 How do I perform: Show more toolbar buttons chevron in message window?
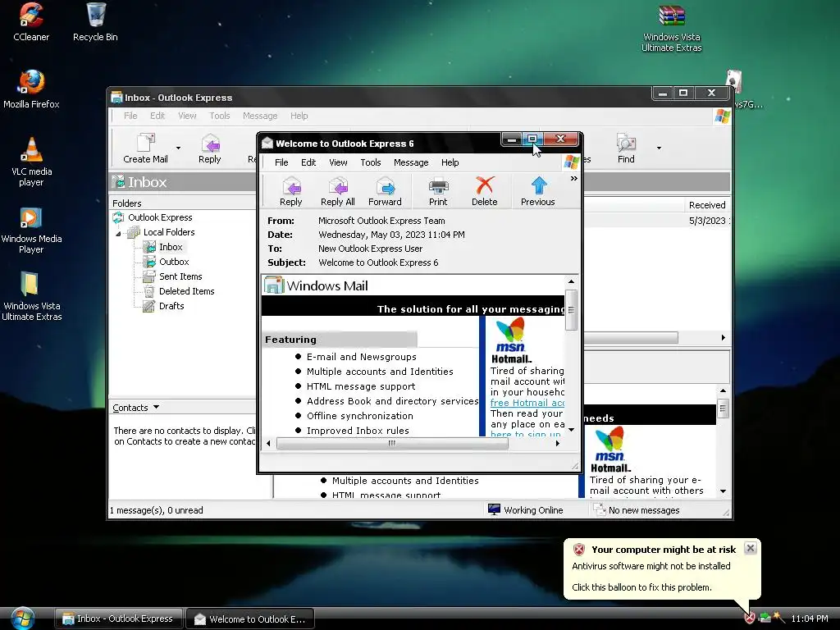click(x=573, y=178)
